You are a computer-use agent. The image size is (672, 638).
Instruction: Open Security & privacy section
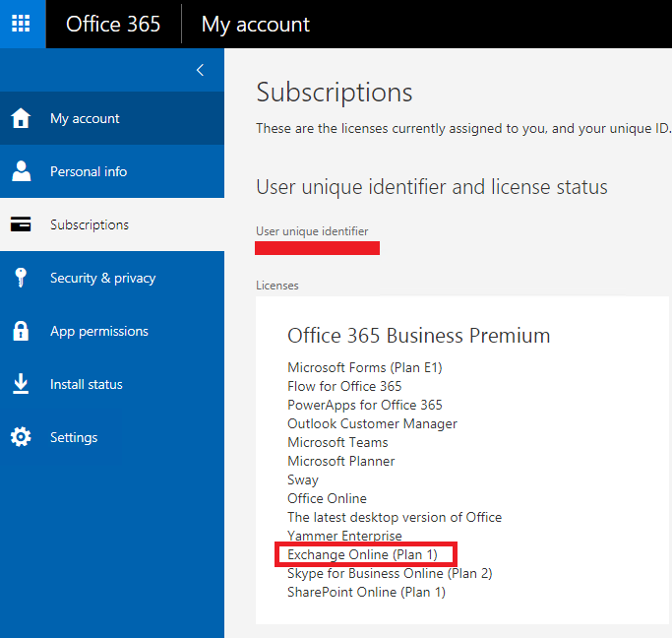pos(112,278)
